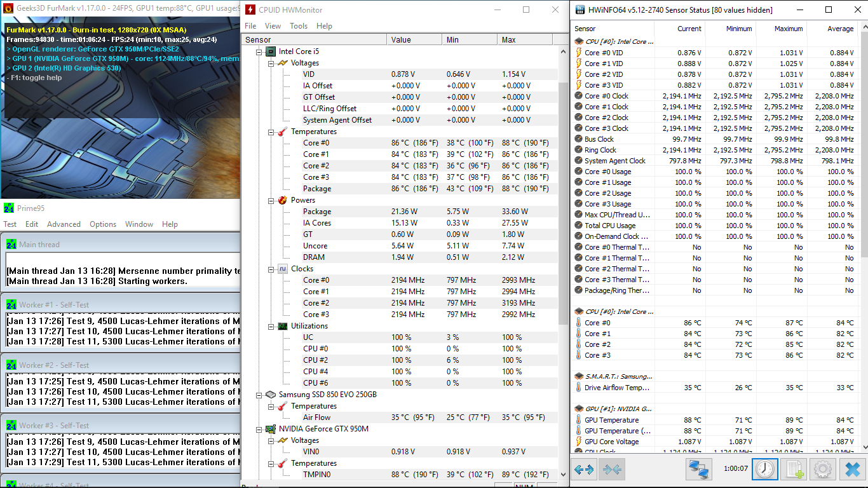The height and width of the screenshot is (488, 868).
Task: Click the CPUID HWMonitor title bar icon
Action: (x=251, y=10)
